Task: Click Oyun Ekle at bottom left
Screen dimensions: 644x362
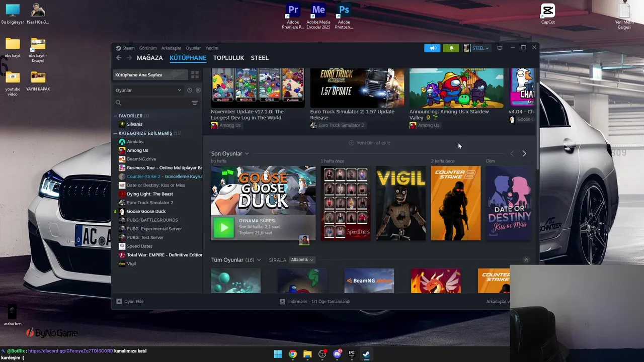Action: (130, 302)
